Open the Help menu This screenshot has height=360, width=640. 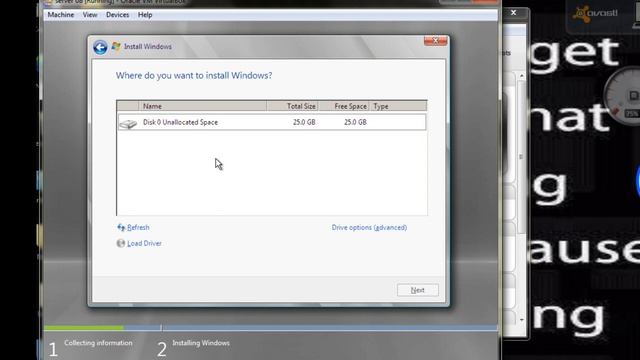(x=145, y=15)
